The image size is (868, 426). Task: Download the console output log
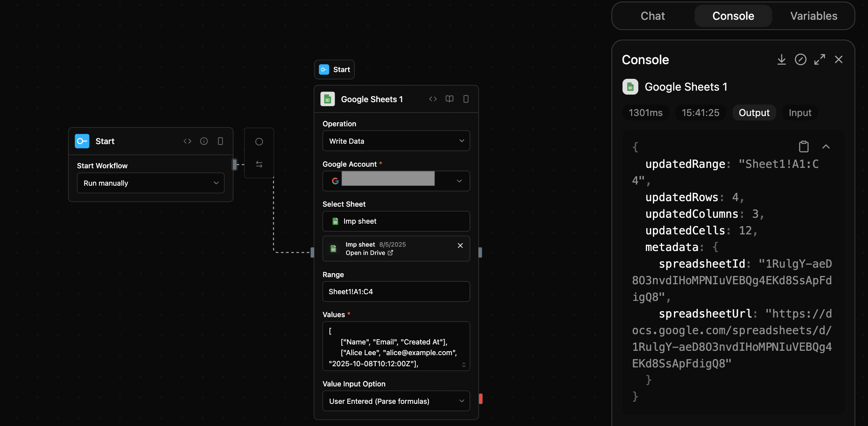[x=781, y=59]
